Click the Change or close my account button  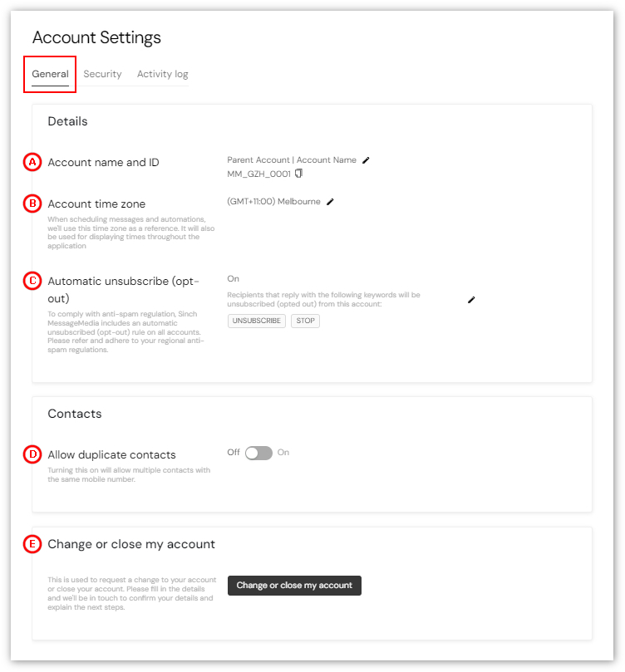pyautogui.click(x=294, y=585)
